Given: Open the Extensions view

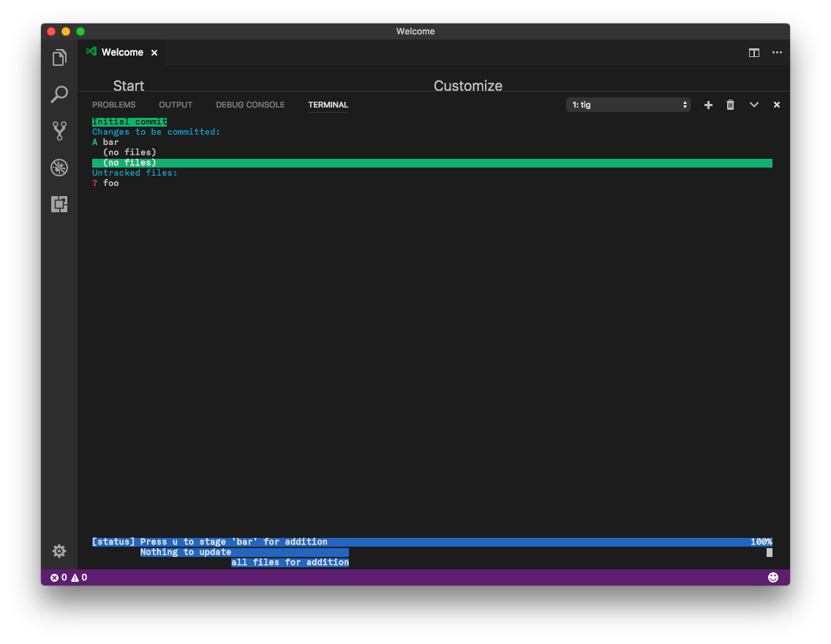Looking at the screenshot, I should (59, 204).
